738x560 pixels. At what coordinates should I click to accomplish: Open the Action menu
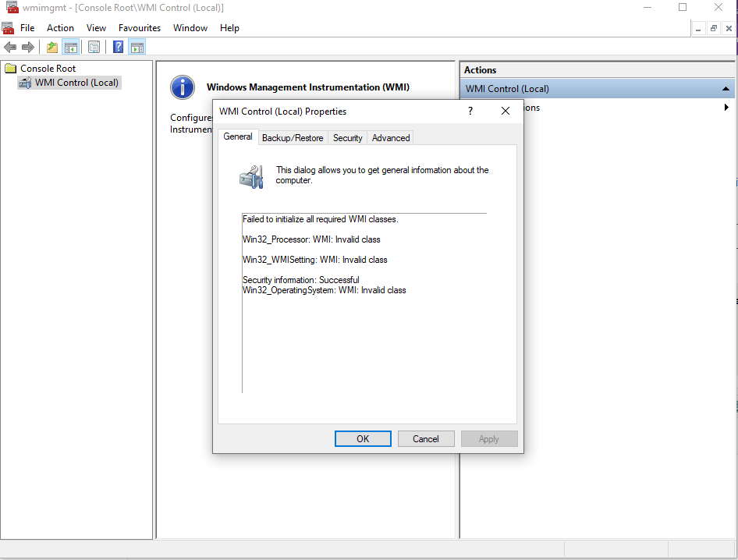pyautogui.click(x=60, y=28)
